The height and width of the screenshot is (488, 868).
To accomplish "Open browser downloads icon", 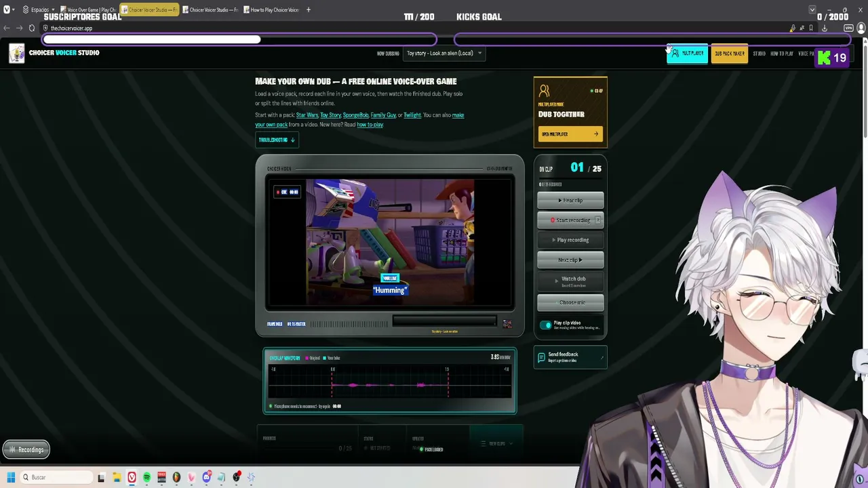I will pos(825,28).
